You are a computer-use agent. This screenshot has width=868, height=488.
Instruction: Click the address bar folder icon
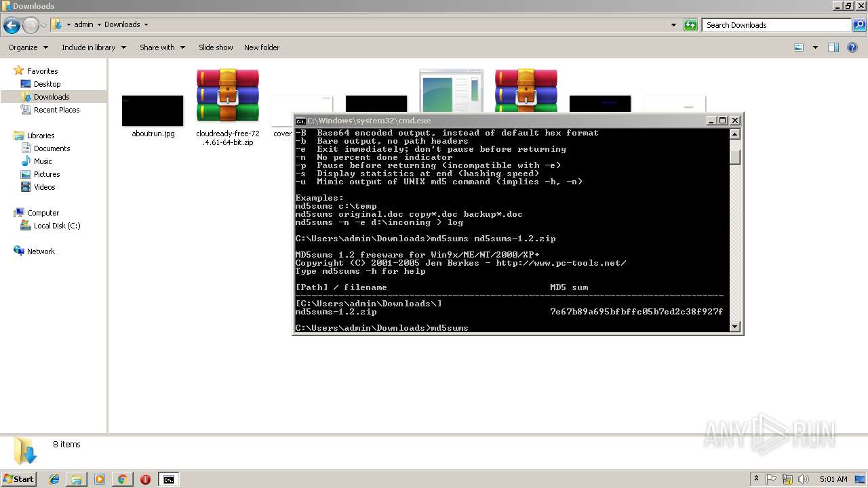point(57,25)
